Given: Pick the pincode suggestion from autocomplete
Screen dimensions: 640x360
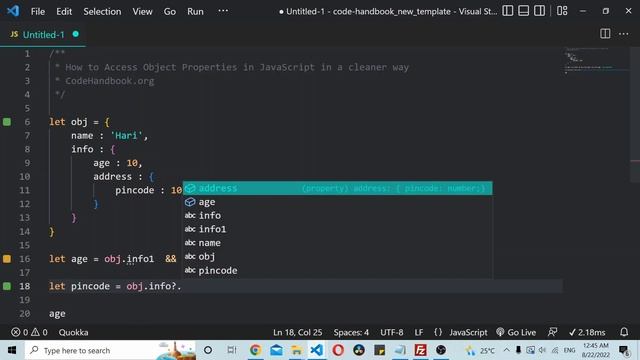Looking at the screenshot, I should click(x=337, y=271).
